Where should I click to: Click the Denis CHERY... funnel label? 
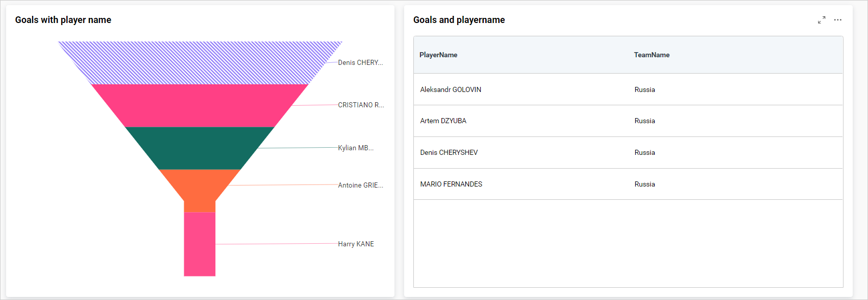pos(360,63)
